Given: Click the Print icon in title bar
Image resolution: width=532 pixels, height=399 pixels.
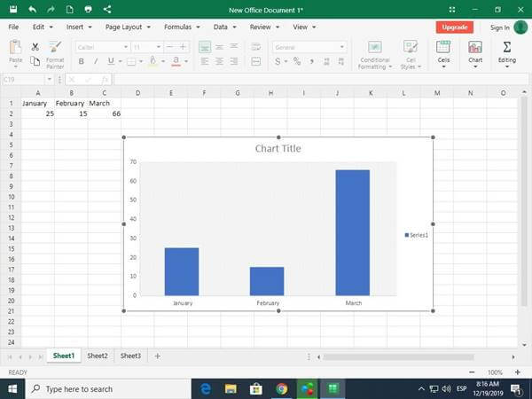Looking at the screenshot, I should [x=87, y=9].
